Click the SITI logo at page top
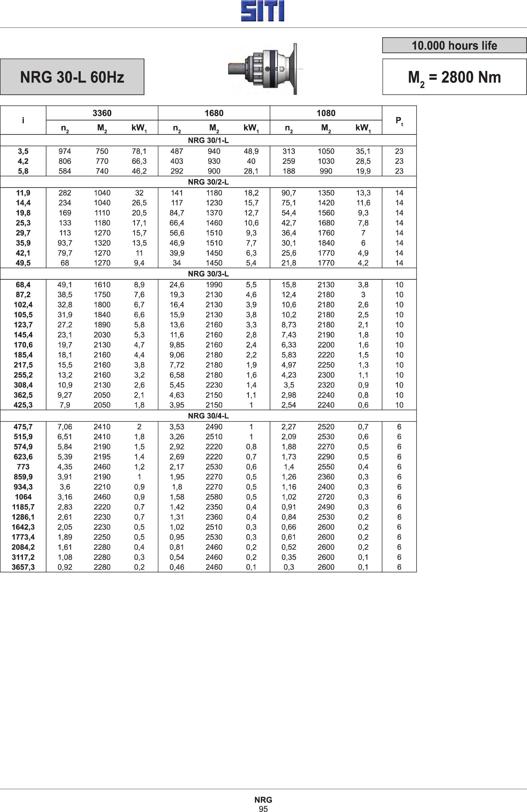This screenshot has width=527, height=812. click(x=263, y=11)
